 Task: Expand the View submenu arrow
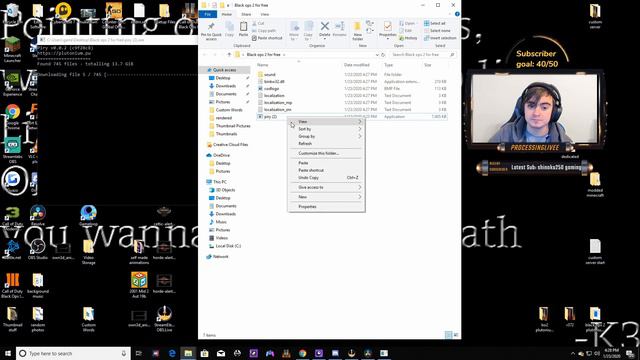click(x=360, y=122)
